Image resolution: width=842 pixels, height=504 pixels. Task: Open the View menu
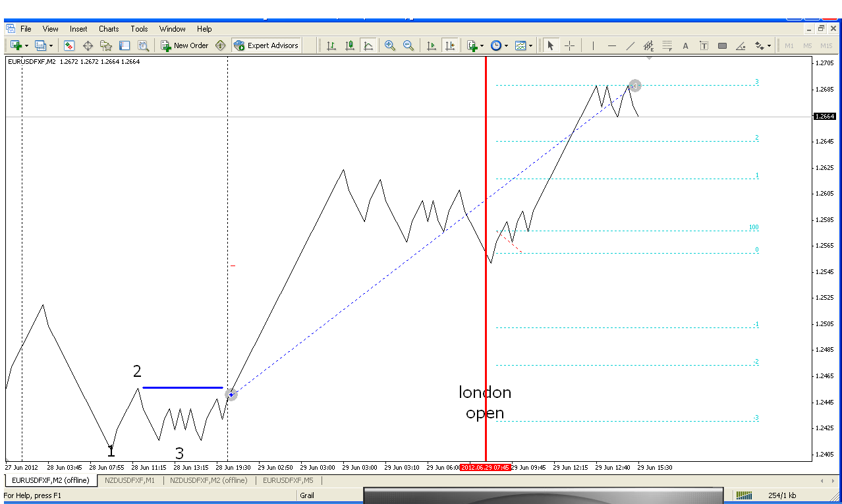tap(51, 29)
